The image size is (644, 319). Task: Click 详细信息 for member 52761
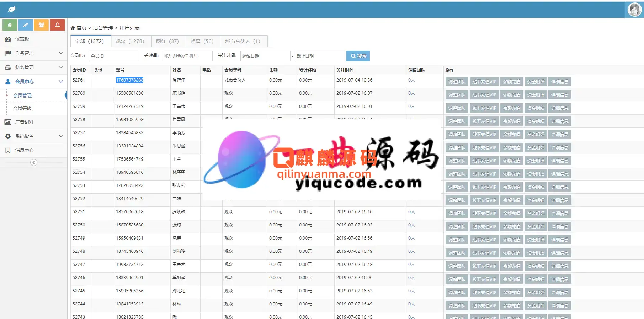point(560,82)
